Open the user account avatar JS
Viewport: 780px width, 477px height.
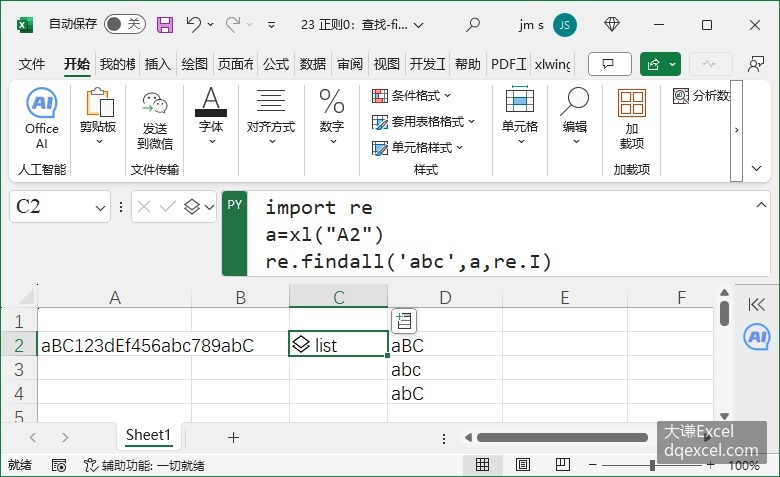[x=565, y=24]
